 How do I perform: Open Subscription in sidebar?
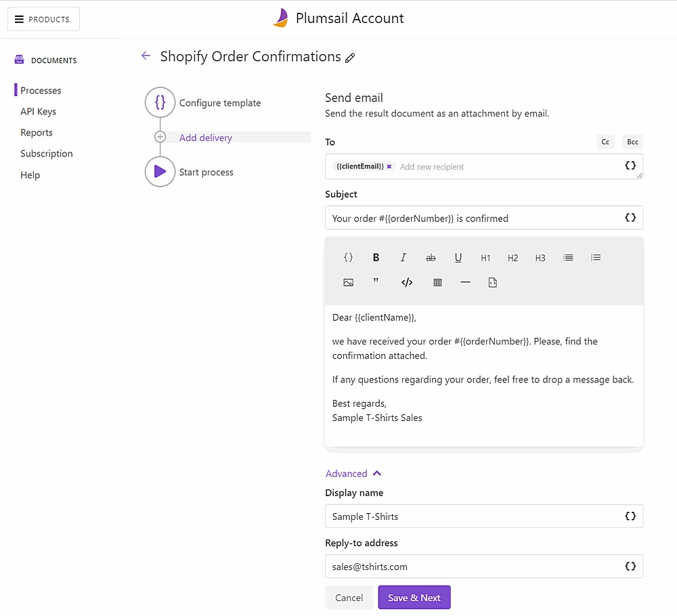click(46, 153)
